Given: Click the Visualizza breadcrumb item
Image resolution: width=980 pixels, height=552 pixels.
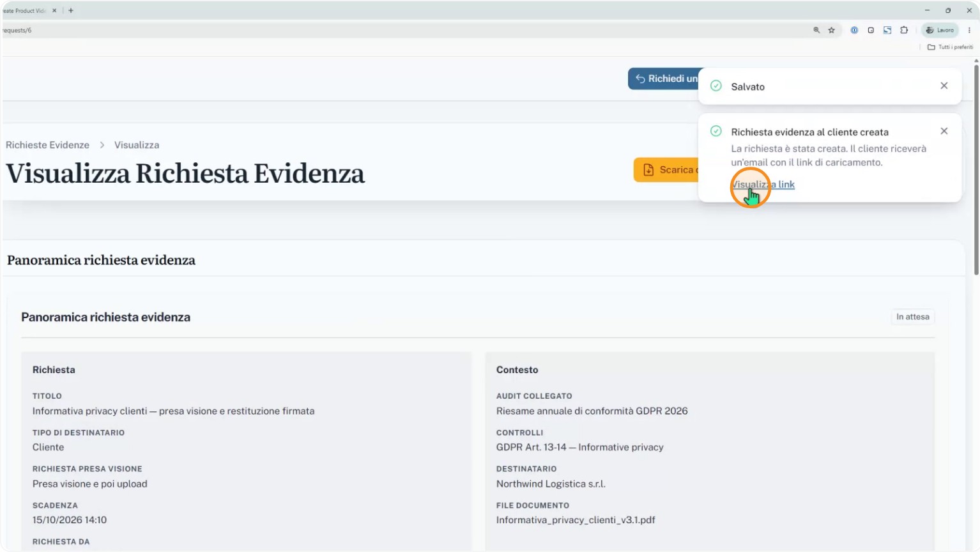Looking at the screenshot, I should click(137, 145).
